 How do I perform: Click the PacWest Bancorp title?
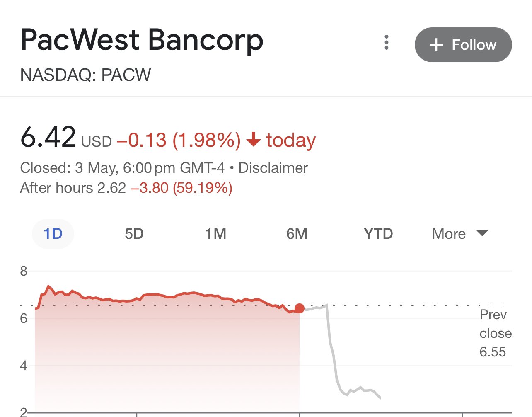[x=142, y=40]
